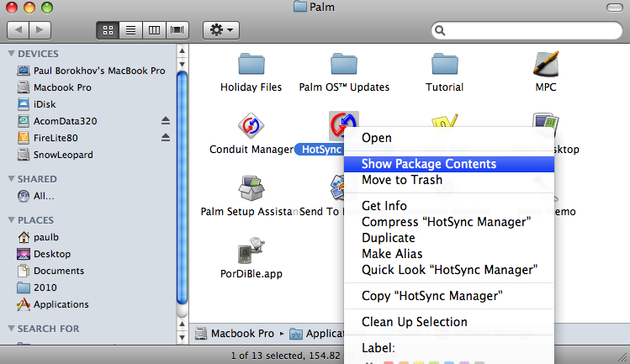Switch to Cover Flow view
630x364 pixels.
(x=177, y=30)
